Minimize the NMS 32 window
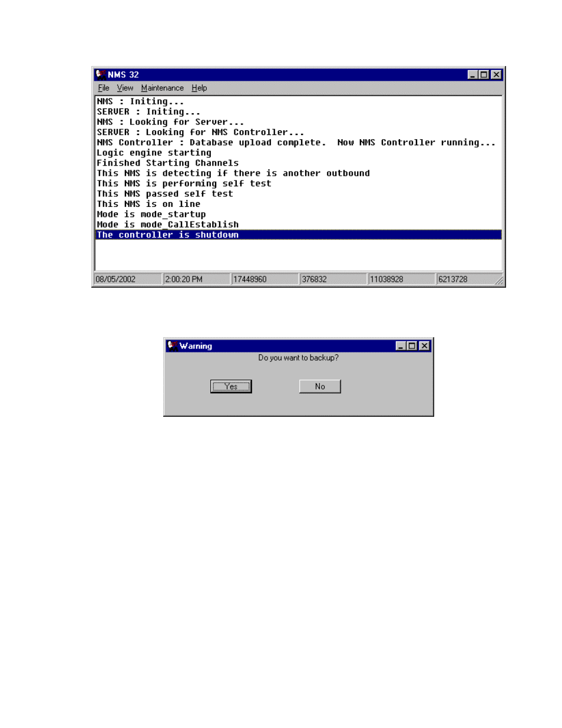This screenshot has height=728, width=562. pos(472,75)
